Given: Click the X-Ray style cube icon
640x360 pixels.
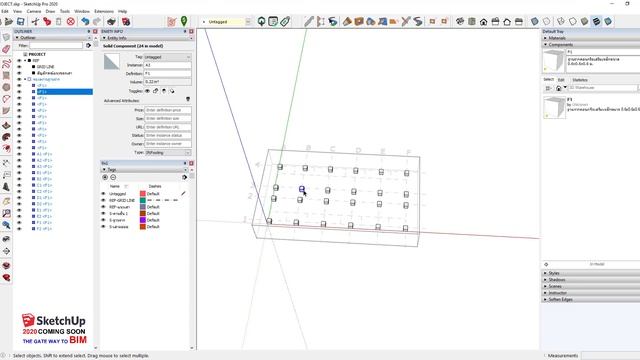Looking at the screenshot, I should pyautogui.click(x=535, y=22).
